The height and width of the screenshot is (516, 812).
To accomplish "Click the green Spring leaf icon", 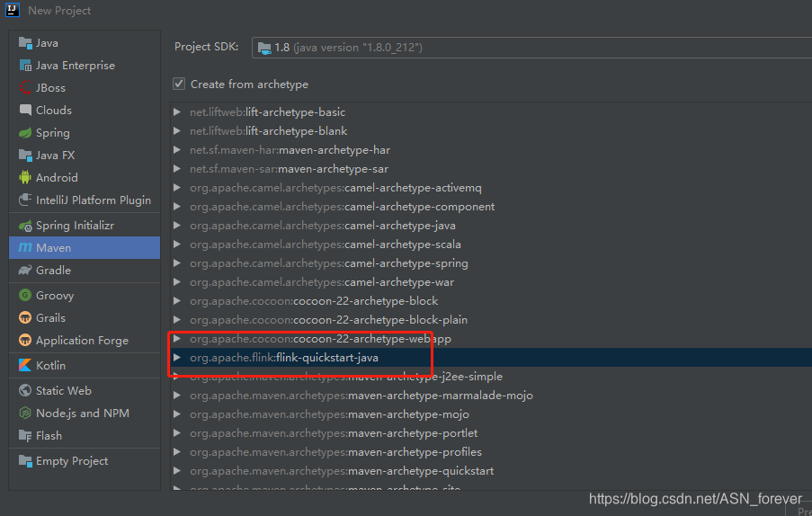I will pos(25,133).
